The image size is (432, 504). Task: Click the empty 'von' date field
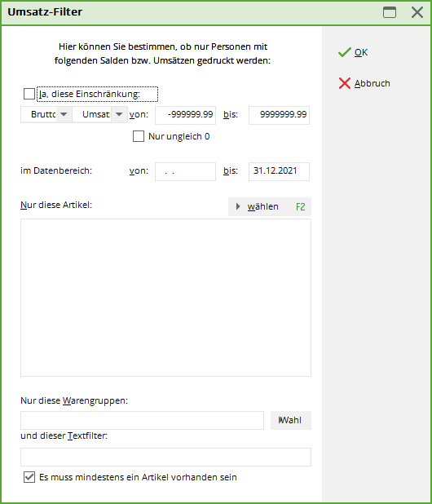pos(185,171)
